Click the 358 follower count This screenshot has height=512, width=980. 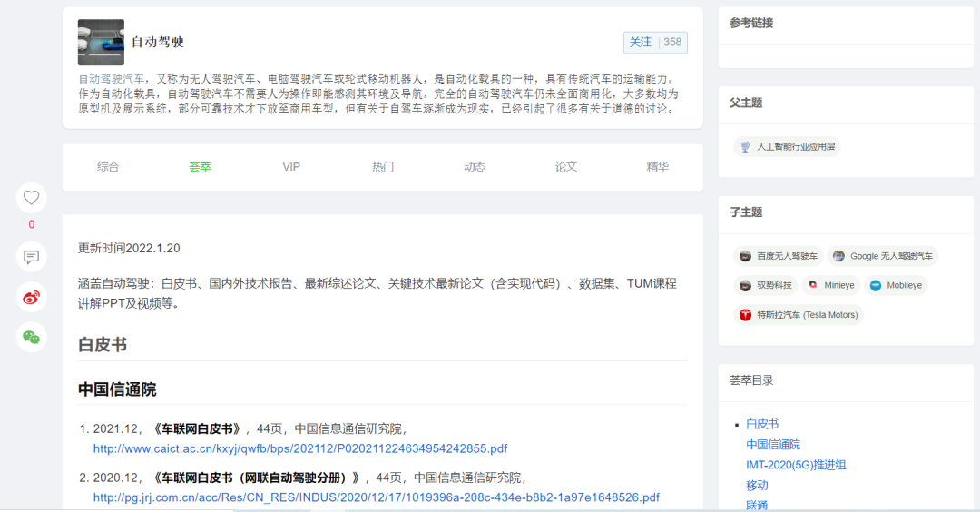672,42
